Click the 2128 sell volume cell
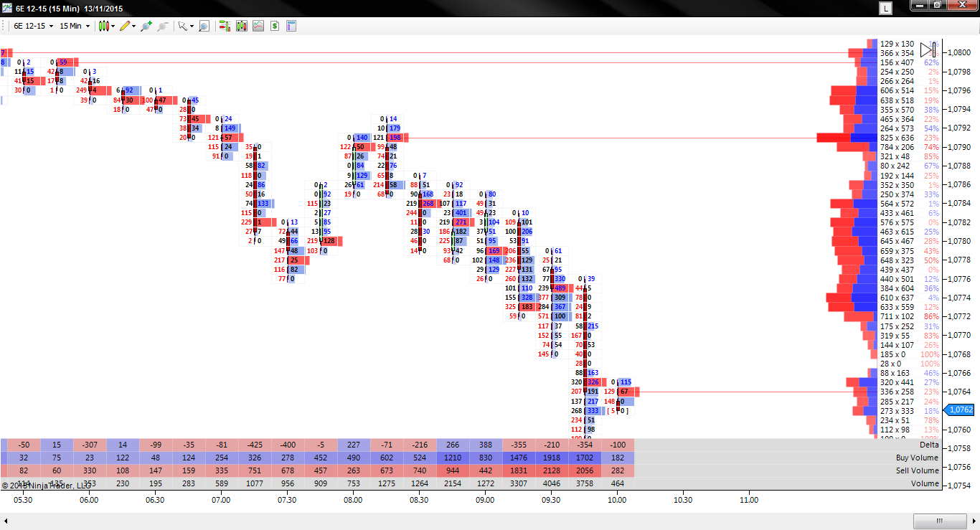The height and width of the screenshot is (530, 980). pyautogui.click(x=551, y=470)
